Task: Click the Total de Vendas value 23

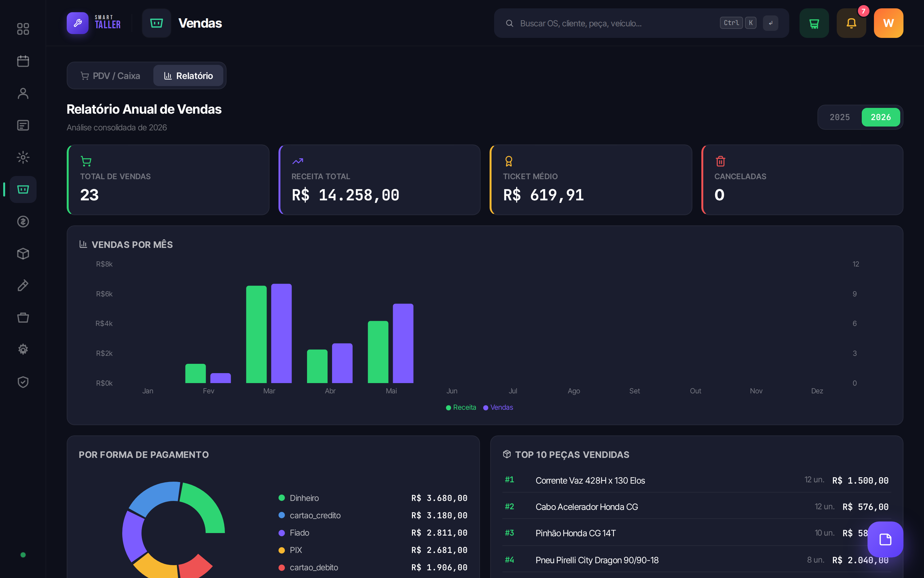Action: (x=89, y=195)
